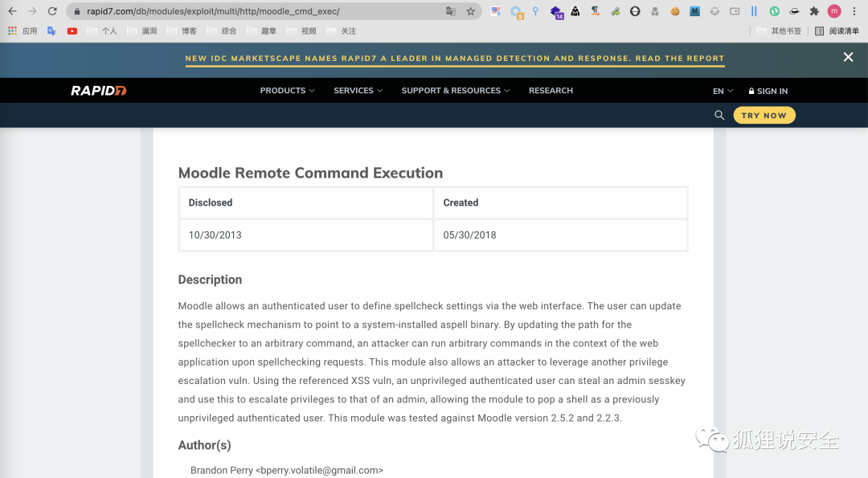This screenshot has height=478, width=868.
Task: Expand the 个人 bookmark folder
Action: (102, 31)
